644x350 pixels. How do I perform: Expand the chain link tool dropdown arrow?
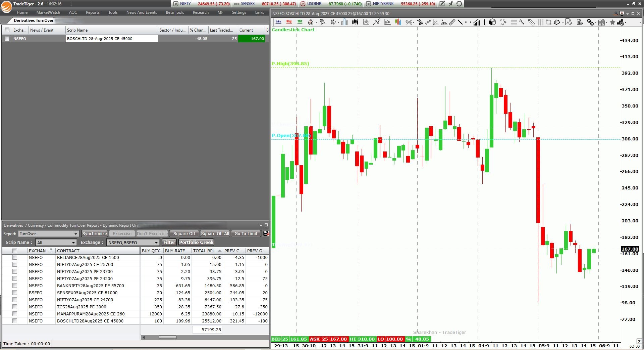pyautogui.click(x=595, y=23)
